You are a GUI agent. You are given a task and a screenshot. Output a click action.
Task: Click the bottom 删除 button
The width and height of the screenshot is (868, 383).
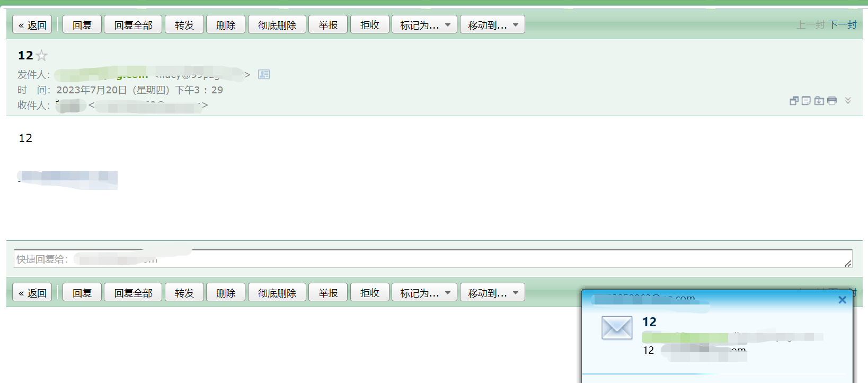[x=226, y=292]
